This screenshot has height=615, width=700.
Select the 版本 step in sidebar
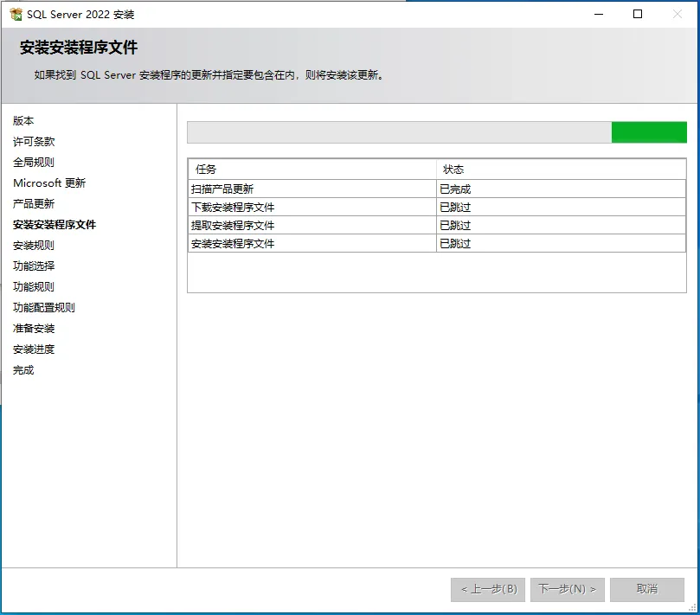coord(23,120)
